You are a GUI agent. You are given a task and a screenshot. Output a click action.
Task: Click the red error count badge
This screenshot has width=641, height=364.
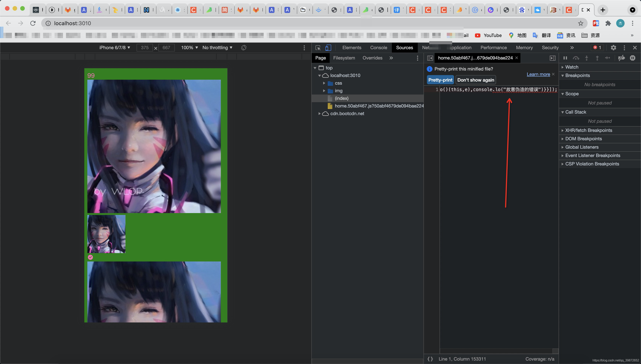[597, 47]
